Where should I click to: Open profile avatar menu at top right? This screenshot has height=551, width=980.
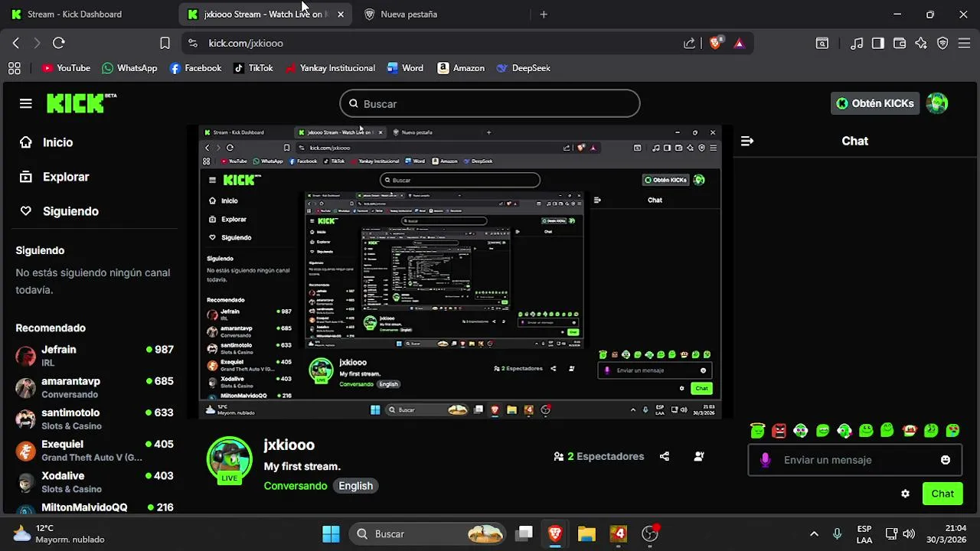pos(937,103)
